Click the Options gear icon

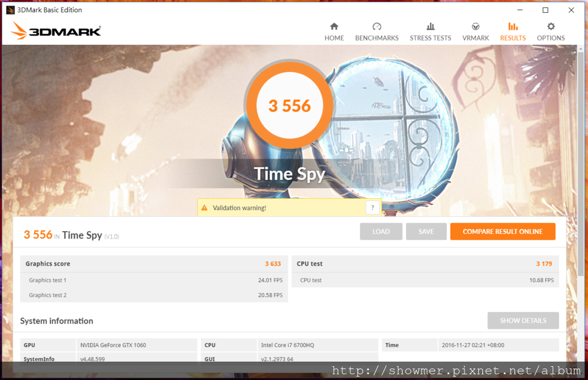551,26
